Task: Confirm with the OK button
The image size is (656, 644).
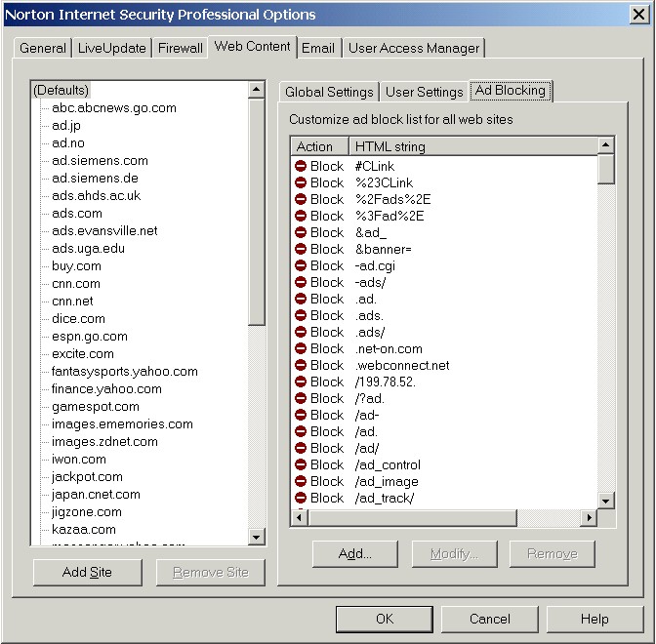Action: (384, 619)
